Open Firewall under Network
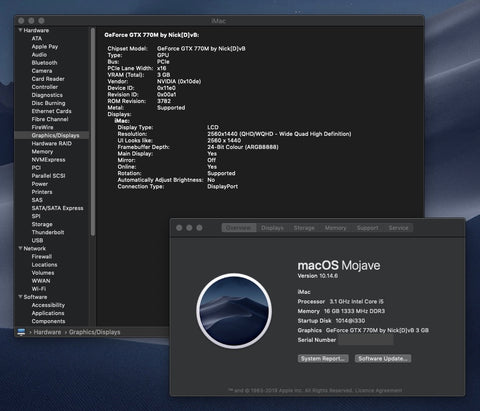 tap(42, 257)
